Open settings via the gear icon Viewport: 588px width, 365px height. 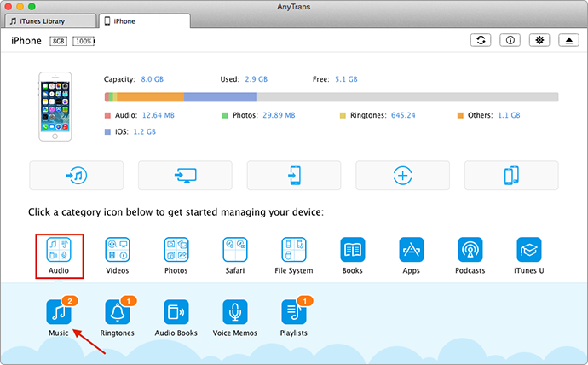click(x=539, y=40)
